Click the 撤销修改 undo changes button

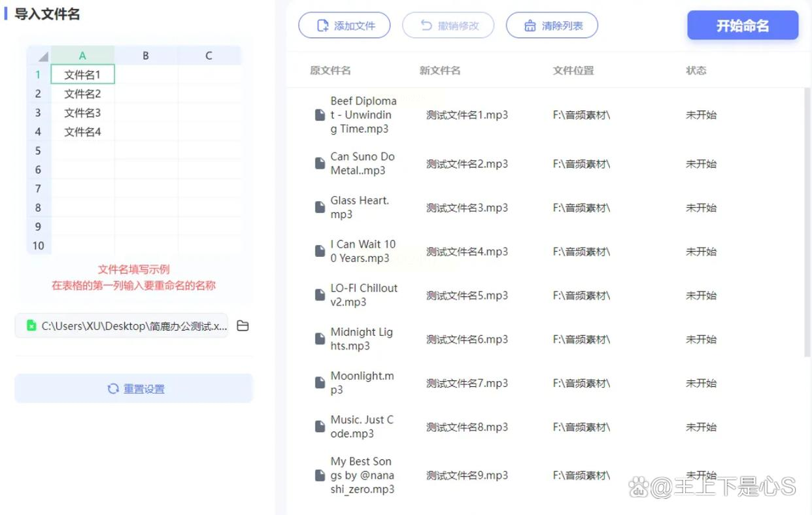[448, 25]
